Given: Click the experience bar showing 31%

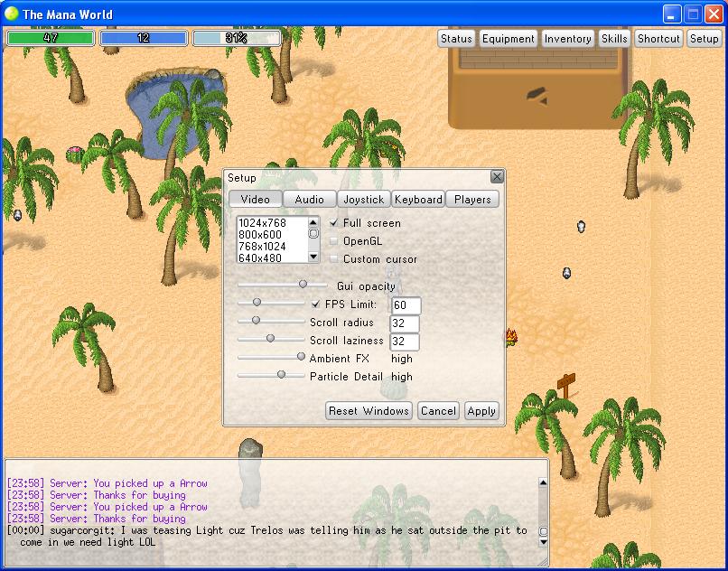Looking at the screenshot, I should pos(237,38).
